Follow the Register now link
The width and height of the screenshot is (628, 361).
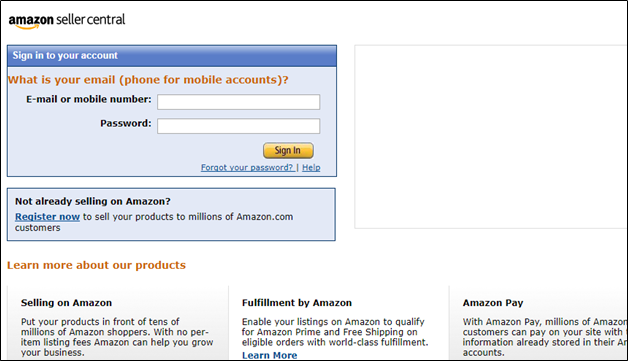47,217
